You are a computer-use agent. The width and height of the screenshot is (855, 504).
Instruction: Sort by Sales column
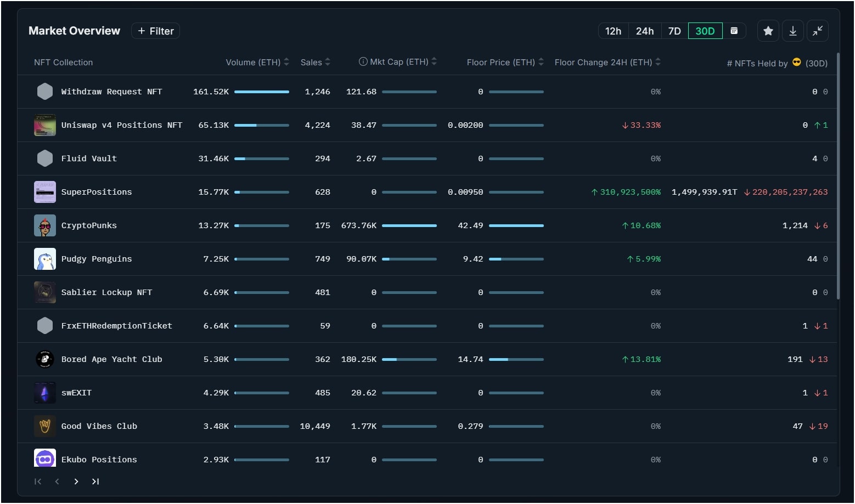(x=316, y=62)
